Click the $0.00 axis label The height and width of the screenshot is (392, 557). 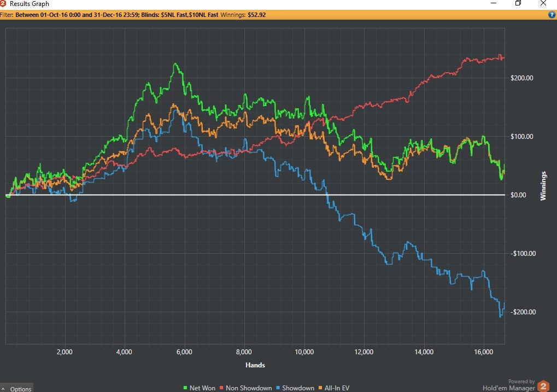tap(518, 195)
